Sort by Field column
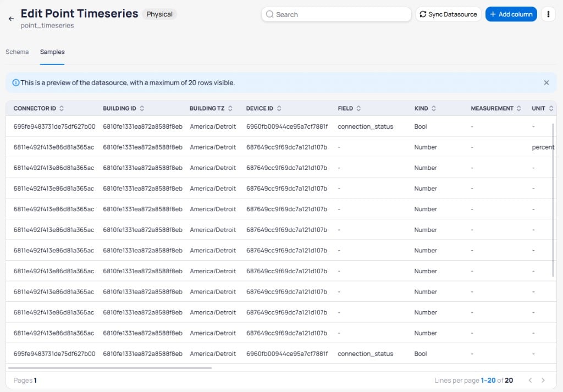This screenshot has width=563, height=392. 358,108
